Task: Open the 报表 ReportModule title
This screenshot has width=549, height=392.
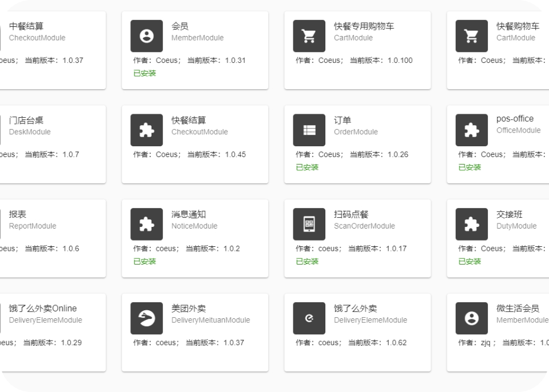Action: pyautogui.click(x=18, y=214)
